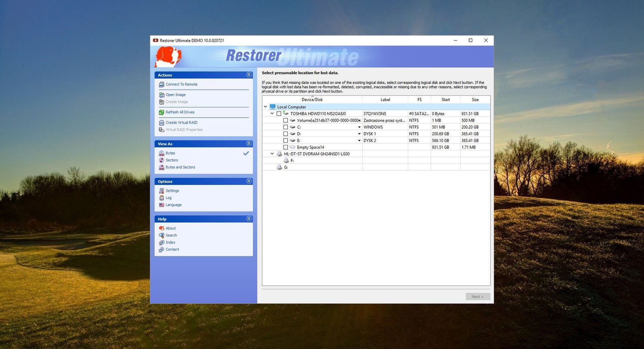Open the Refresh All Drives link
The image size is (644, 349).
click(180, 112)
